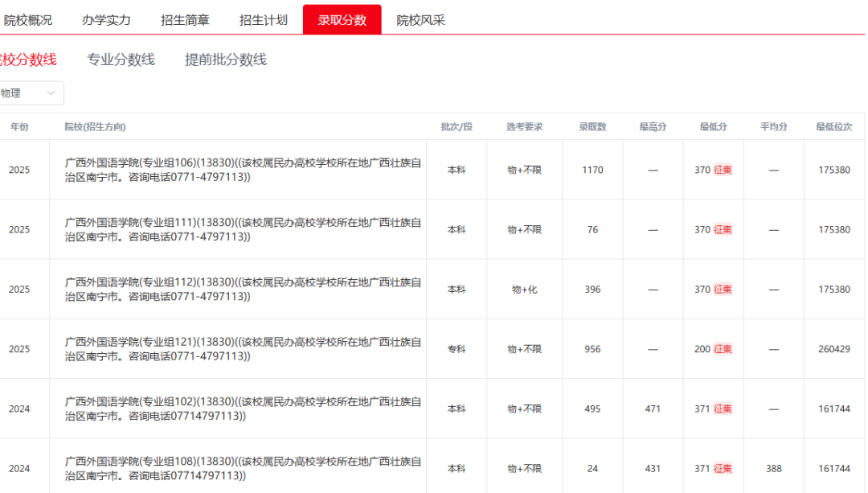Click admission count 956
The height and width of the screenshot is (493, 868).
[x=592, y=350]
